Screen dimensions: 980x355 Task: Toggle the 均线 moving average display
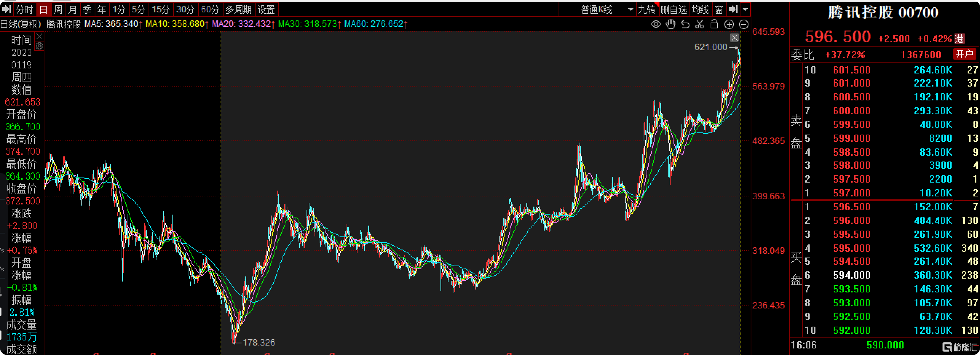point(700,9)
